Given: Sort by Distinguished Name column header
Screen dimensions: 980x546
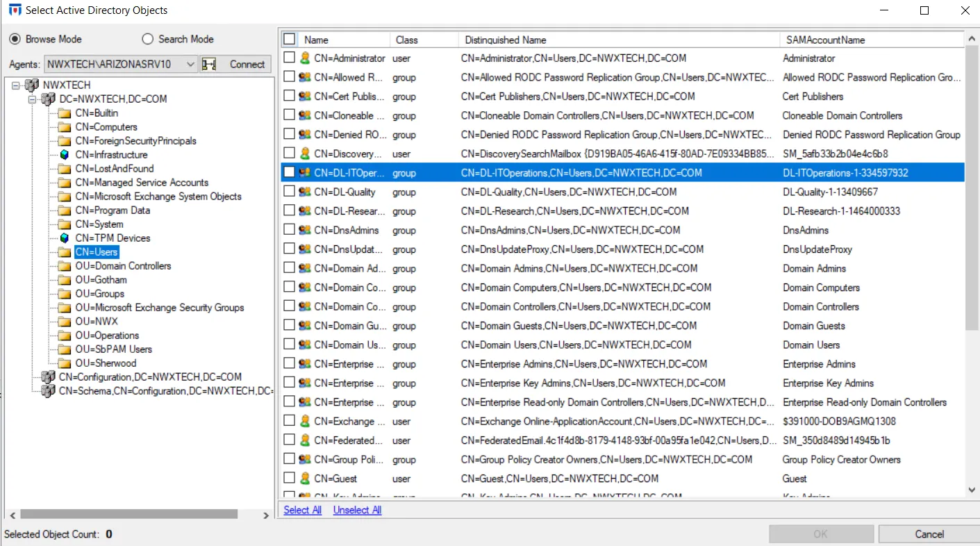Looking at the screenshot, I should pyautogui.click(x=620, y=40).
